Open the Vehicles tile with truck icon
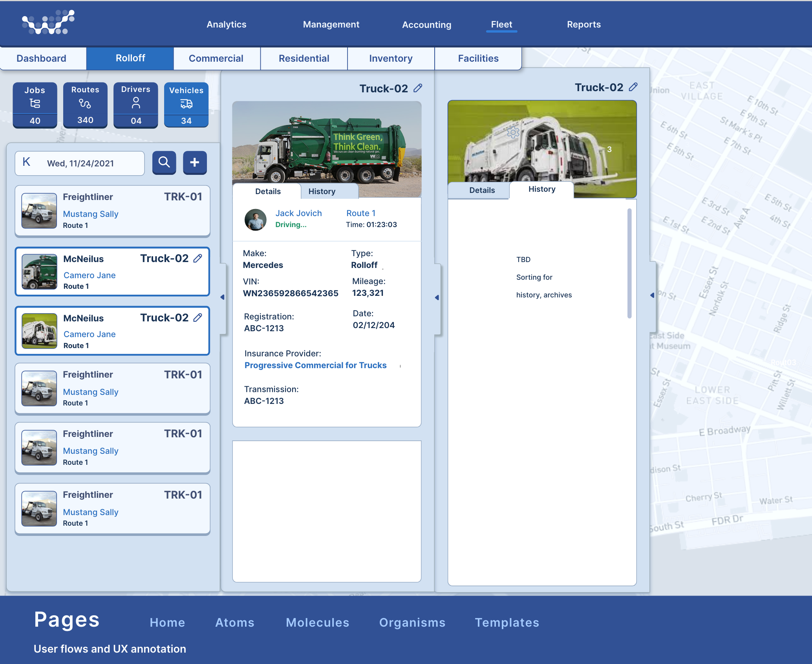 [186, 105]
